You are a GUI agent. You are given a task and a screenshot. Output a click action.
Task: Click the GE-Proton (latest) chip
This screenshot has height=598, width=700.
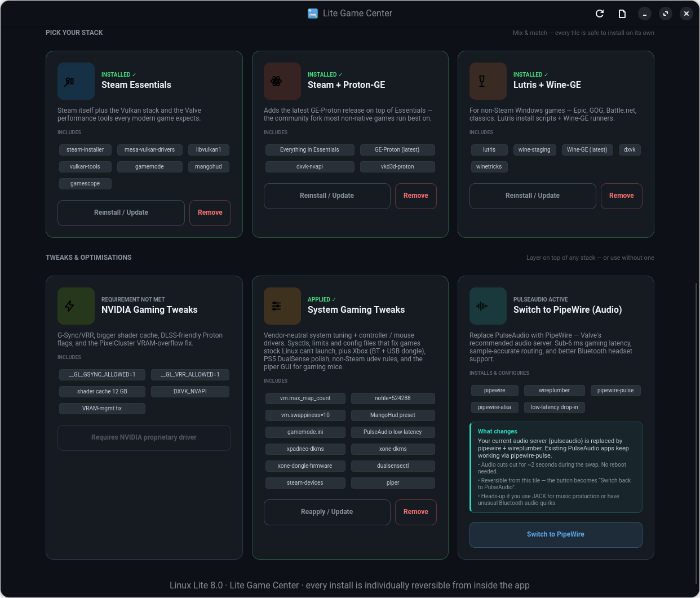click(397, 150)
